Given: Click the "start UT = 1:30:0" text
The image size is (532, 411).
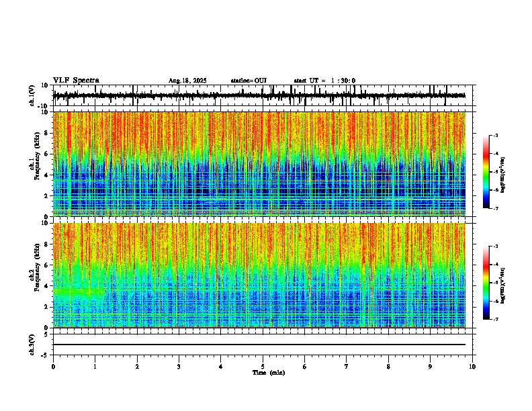Looking at the screenshot, I should tap(324, 81).
